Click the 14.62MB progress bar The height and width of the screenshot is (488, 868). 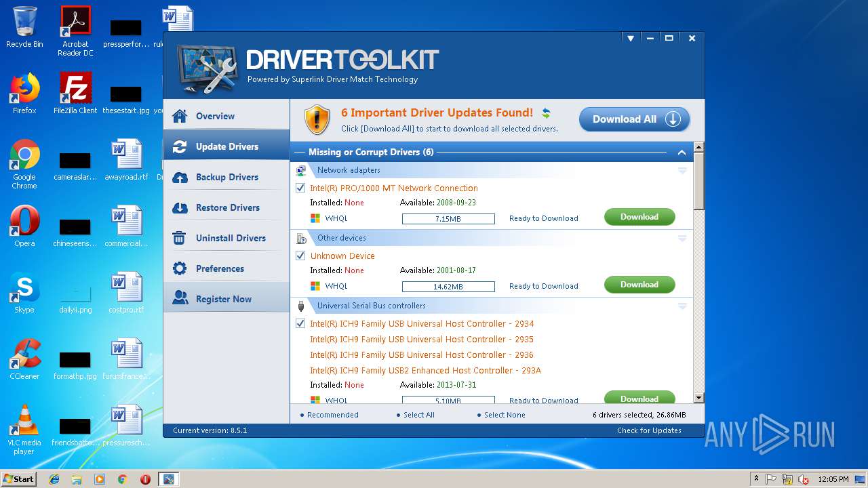click(x=448, y=287)
